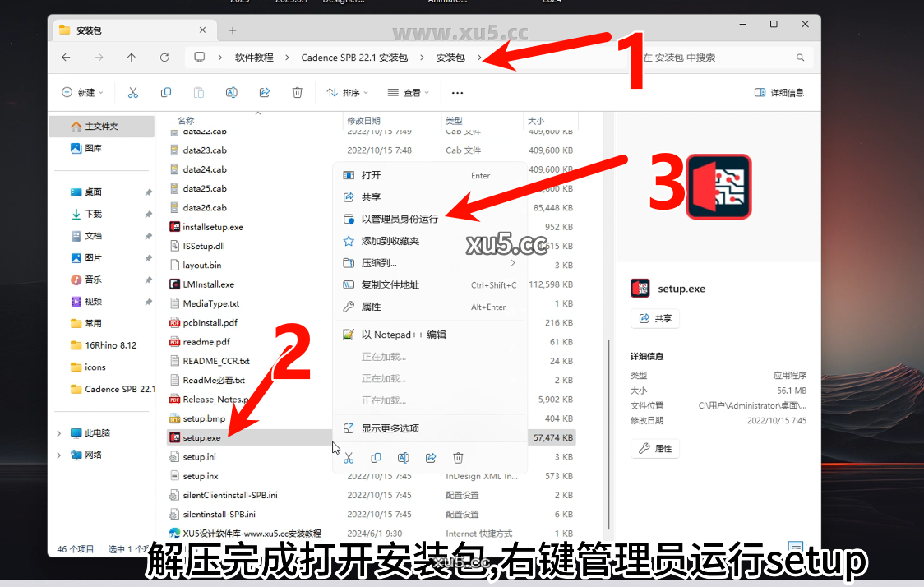Expand 此电脑 in the sidebar
Screen dimensions: 924x587
pyautogui.click(x=58, y=432)
